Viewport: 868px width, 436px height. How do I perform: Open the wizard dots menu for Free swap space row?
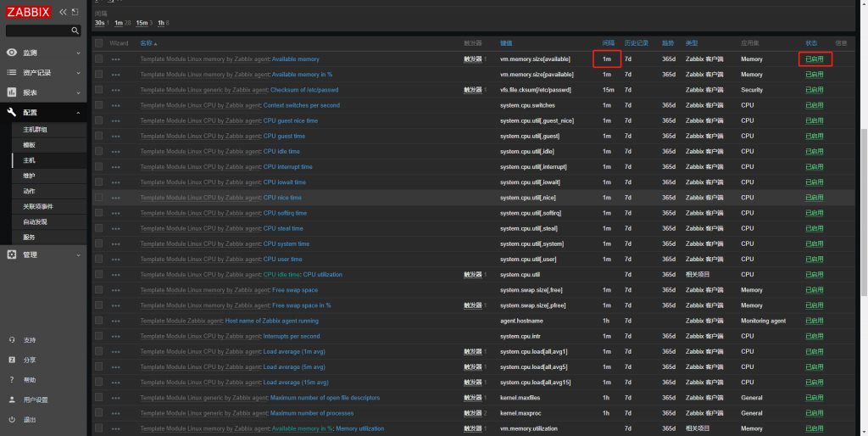[x=115, y=290]
